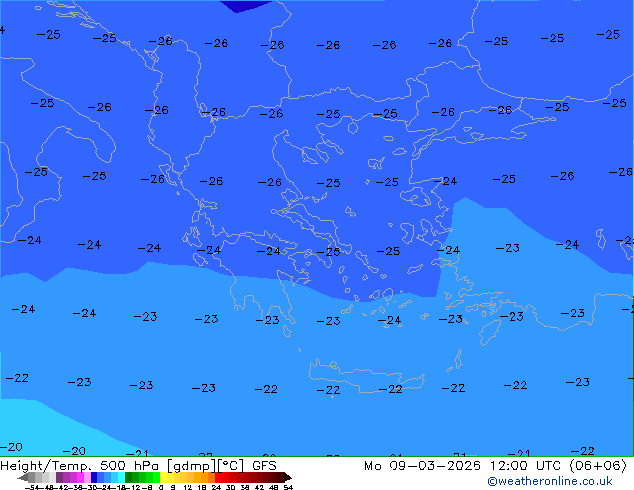Pick the magenta legend swatch in the color scale
The height and width of the screenshot is (490, 634).
(x=80, y=477)
